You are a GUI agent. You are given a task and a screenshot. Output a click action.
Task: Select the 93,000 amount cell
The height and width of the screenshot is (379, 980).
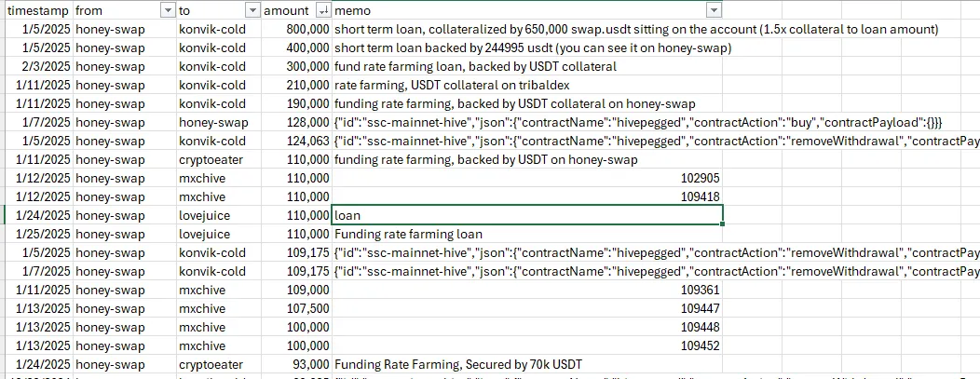pos(296,365)
